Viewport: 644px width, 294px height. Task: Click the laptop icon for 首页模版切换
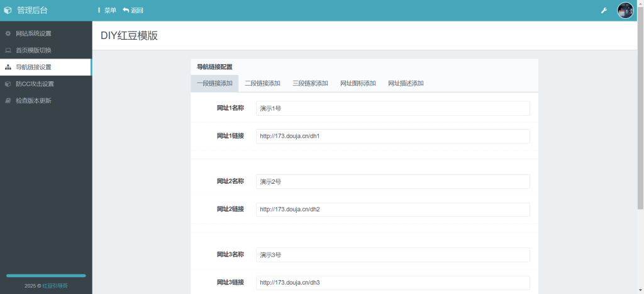8,50
